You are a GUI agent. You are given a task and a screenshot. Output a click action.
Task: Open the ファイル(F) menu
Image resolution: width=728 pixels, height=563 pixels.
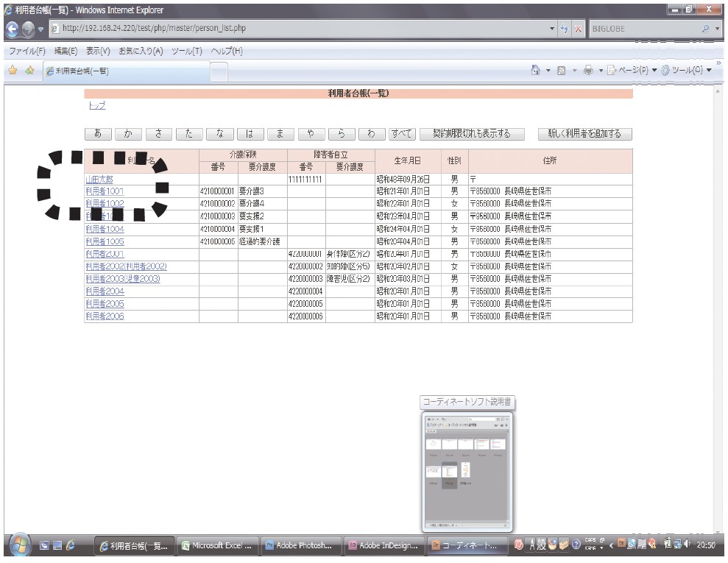27,51
